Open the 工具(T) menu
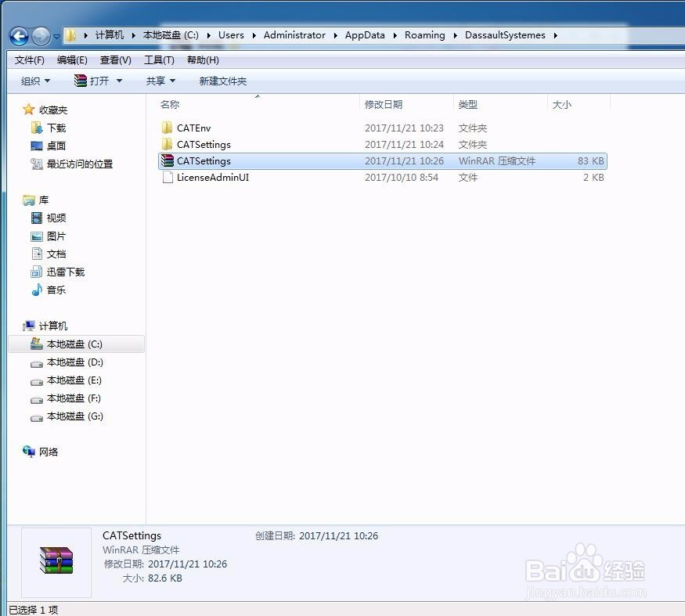 [159, 59]
